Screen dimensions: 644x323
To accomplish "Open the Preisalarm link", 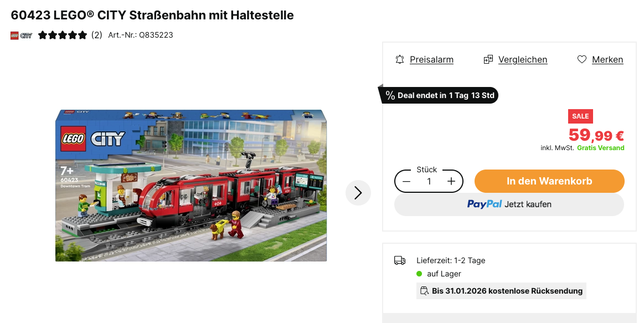I will tap(431, 60).
